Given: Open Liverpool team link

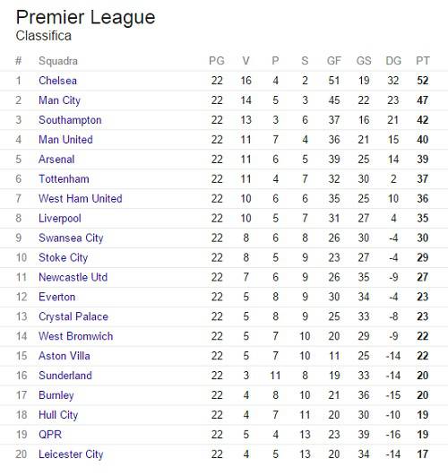Looking at the screenshot, I should coord(60,219).
